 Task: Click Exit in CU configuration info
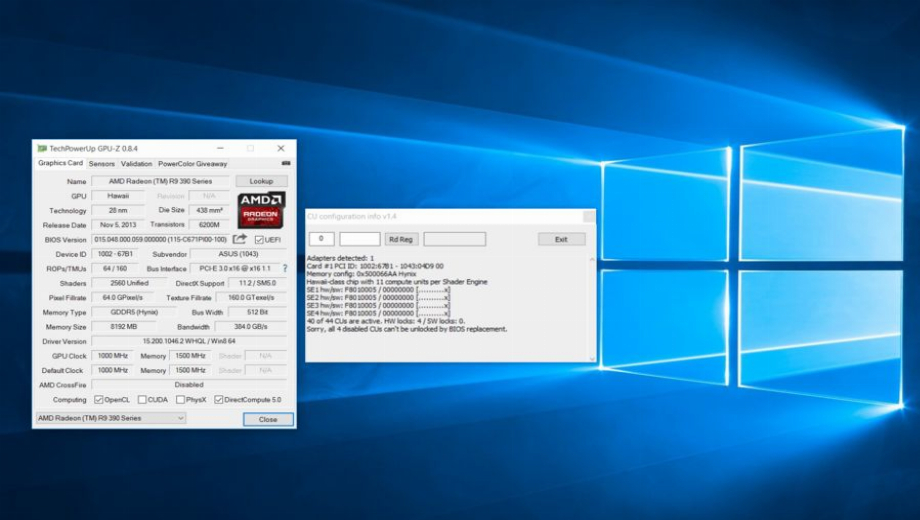[x=562, y=239]
